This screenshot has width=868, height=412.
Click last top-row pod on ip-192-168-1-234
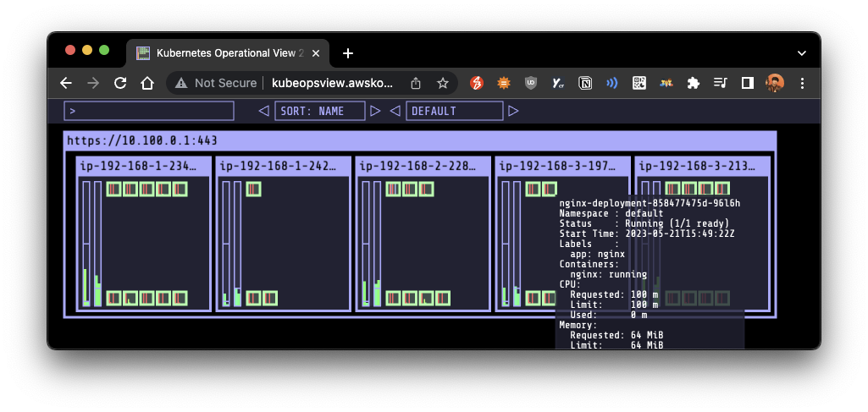[180, 190]
